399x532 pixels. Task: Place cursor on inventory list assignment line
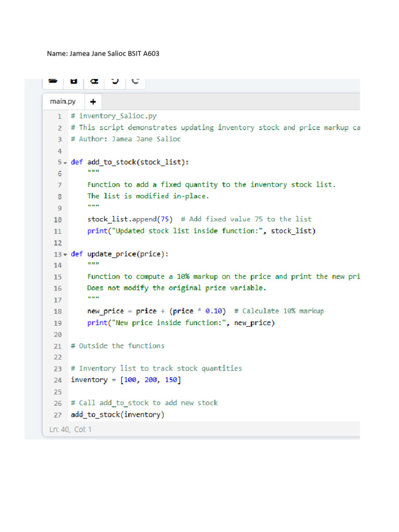pyautogui.click(x=126, y=380)
